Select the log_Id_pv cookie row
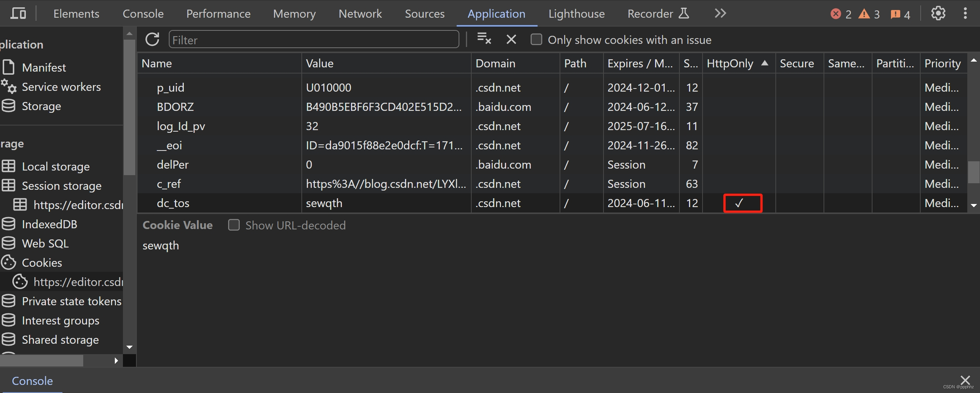This screenshot has height=393, width=980. tap(552, 126)
